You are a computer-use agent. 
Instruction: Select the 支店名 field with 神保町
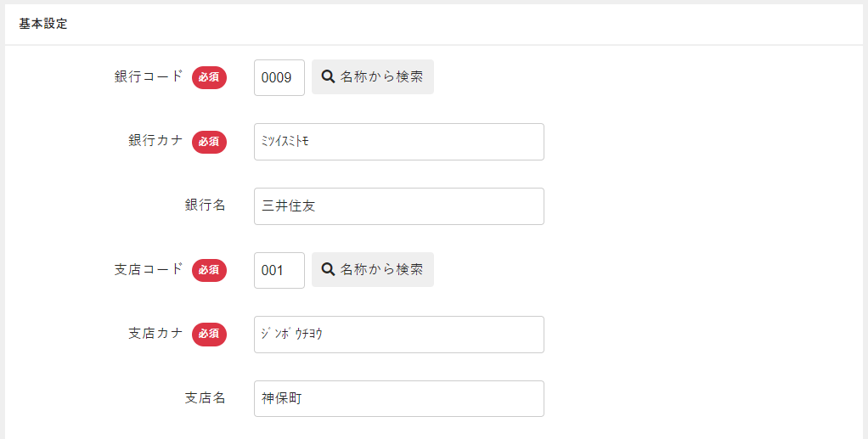click(398, 399)
